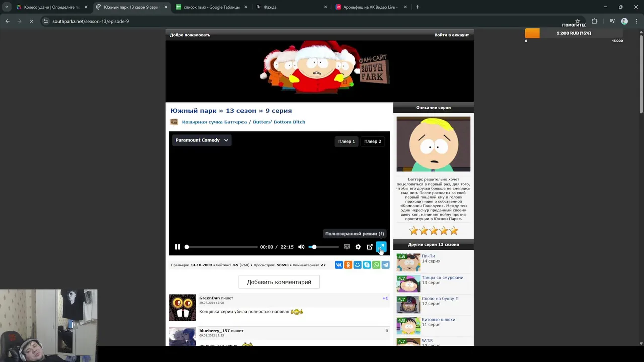
Task: Click Слово на букву П thumbnail
Action: [x=408, y=305]
